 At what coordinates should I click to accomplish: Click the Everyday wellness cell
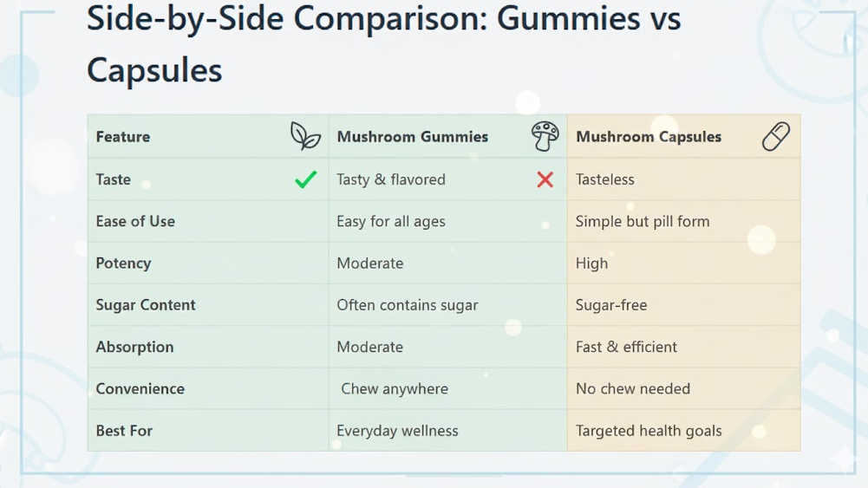[397, 431]
